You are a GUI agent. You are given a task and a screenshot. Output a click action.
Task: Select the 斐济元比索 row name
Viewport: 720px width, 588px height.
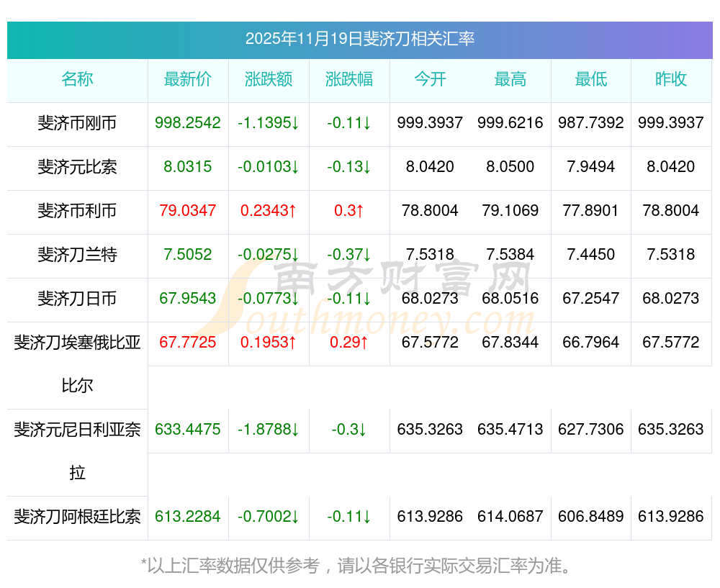pos(77,167)
